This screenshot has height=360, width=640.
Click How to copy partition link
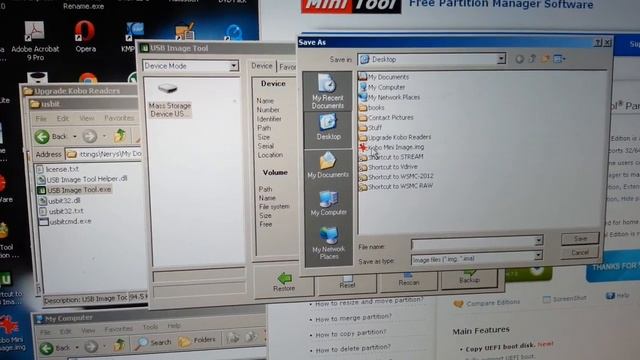[x=351, y=333]
